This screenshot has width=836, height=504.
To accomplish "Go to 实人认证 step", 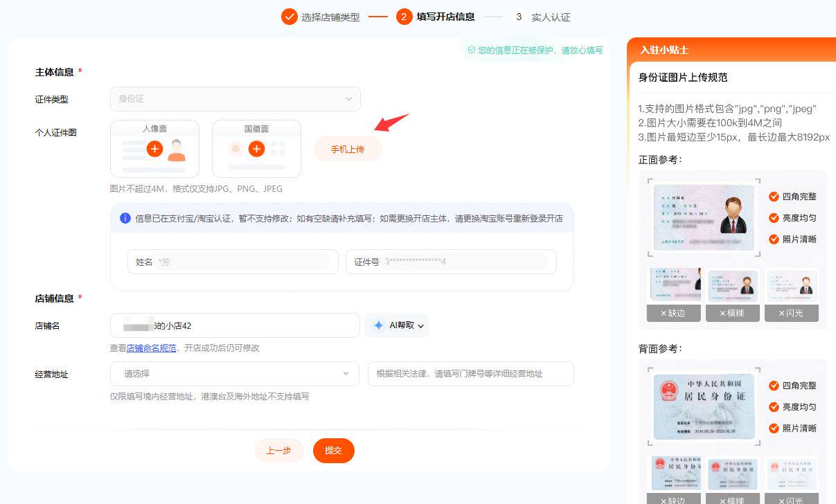I will pos(551,17).
